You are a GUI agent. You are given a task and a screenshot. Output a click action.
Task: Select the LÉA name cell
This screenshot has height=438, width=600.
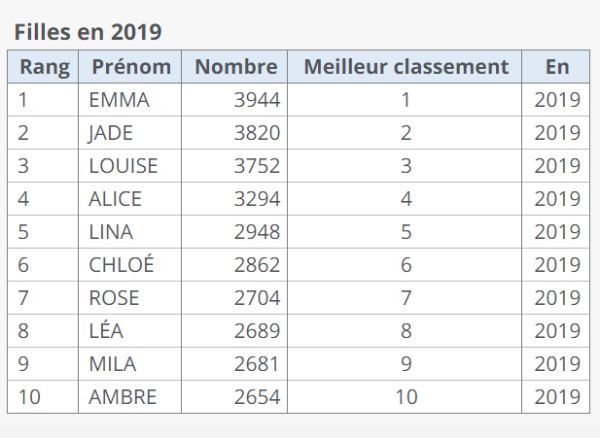coord(108,331)
